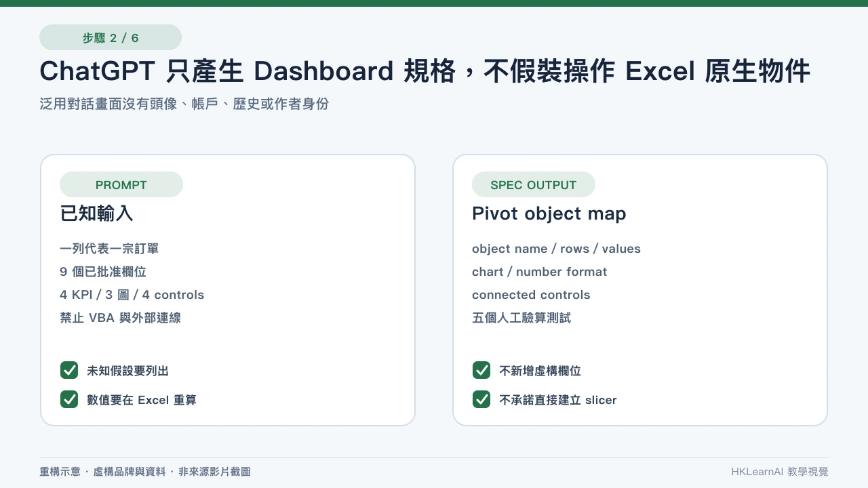Click the line 禁止 VBA 與外部連線

point(121,318)
